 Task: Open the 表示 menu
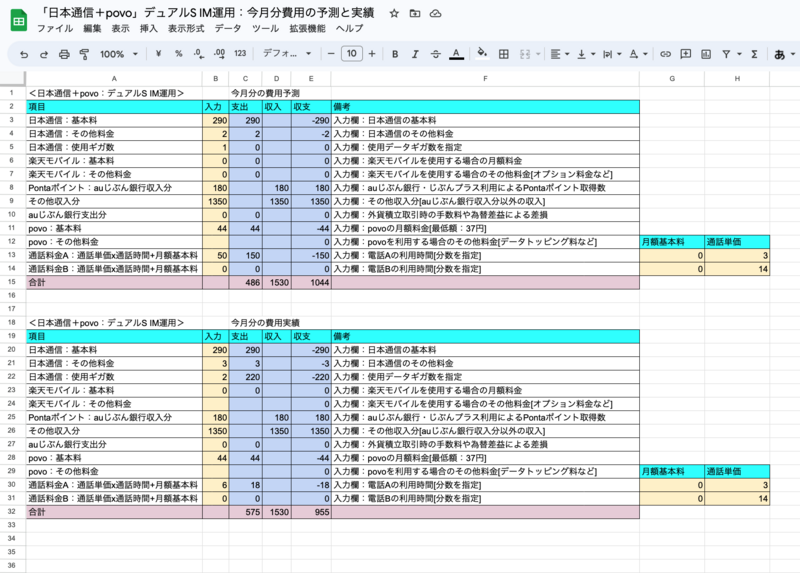(x=120, y=29)
